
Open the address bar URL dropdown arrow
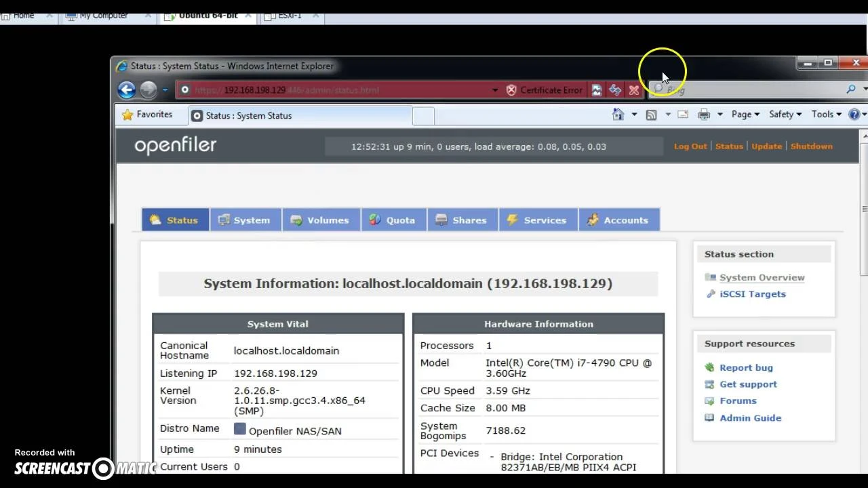tap(495, 89)
